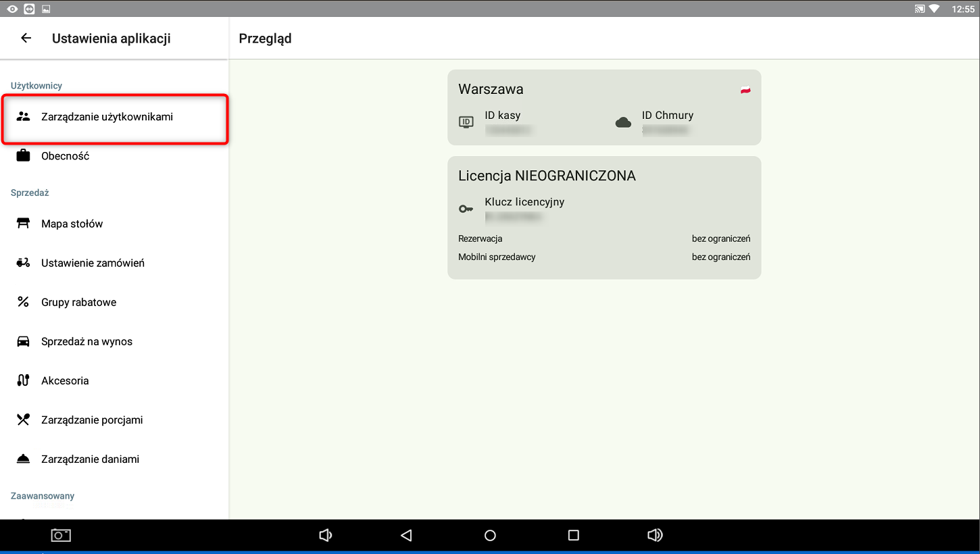The image size is (980, 554).
Task: Click the back arrow in settings header
Action: pyautogui.click(x=26, y=39)
